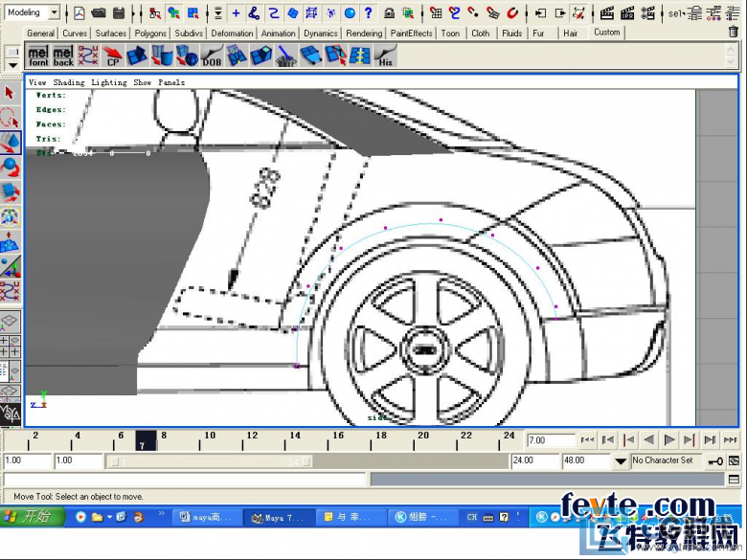Image resolution: width=747 pixels, height=560 pixels.
Task: Click the red magnet snap icon
Action: (512, 13)
